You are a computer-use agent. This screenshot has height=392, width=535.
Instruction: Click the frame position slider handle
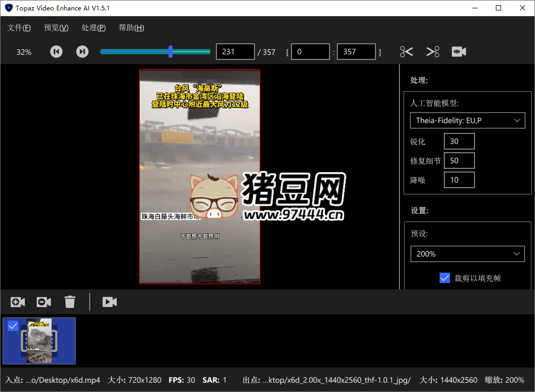coord(171,51)
